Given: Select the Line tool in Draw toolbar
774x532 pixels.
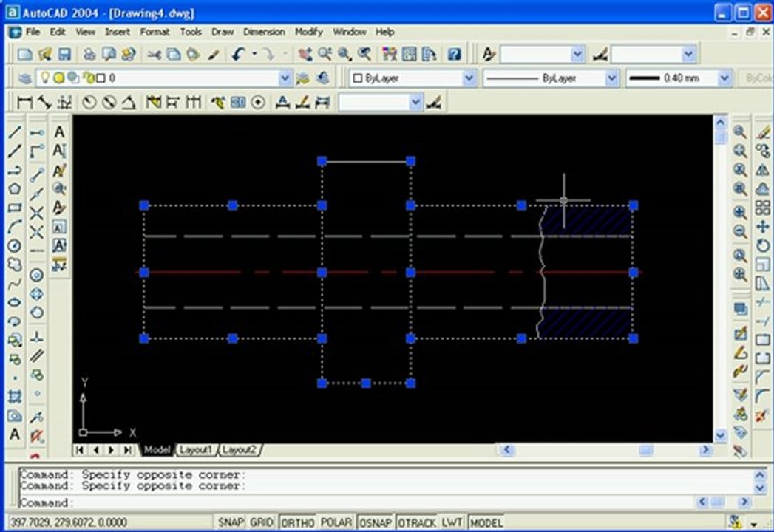Looking at the screenshot, I should (x=15, y=132).
